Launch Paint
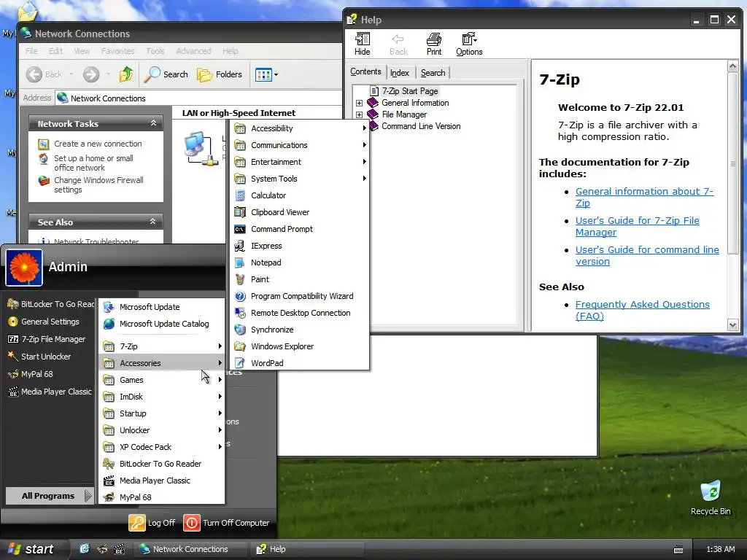This screenshot has height=560, width=747. (x=299, y=279)
